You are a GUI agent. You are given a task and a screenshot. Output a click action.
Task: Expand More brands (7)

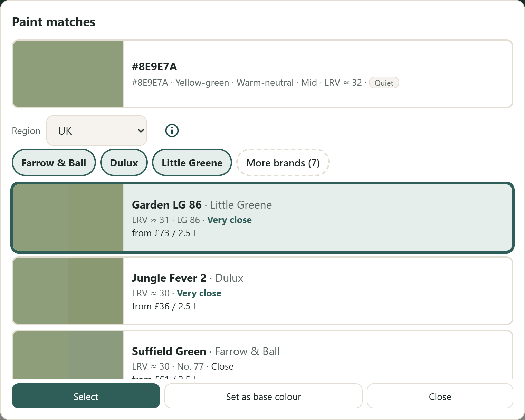(283, 162)
